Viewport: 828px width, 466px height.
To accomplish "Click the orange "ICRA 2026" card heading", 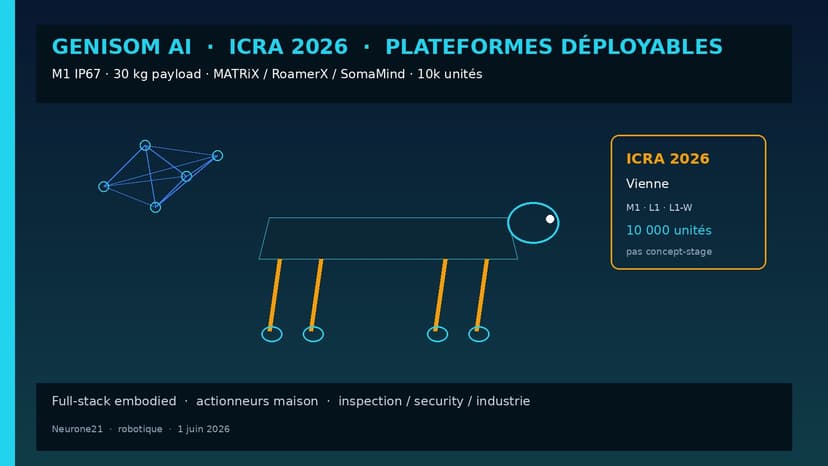I will [x=667, y=159].
